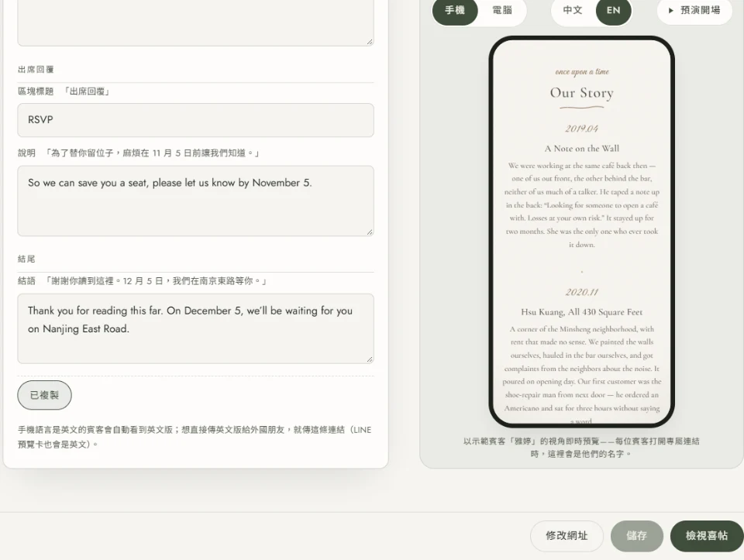Viewport: 744px width, 560px height.
Task: Click the 手機語言是英文的賓客 help note
Action: (195, 437)
